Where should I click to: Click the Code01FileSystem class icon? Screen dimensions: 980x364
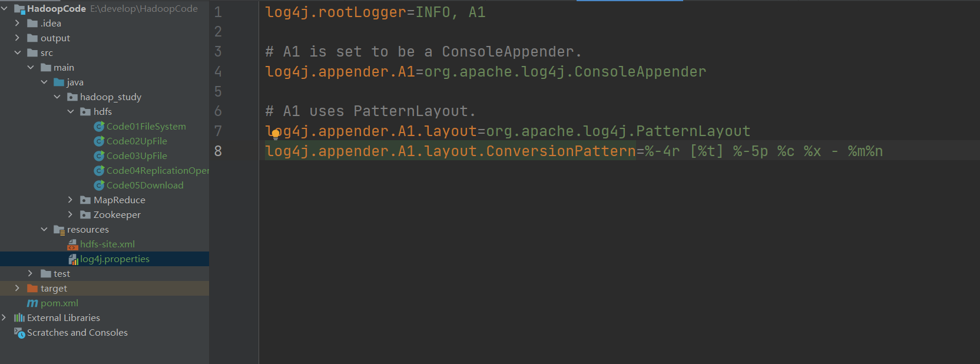tap(99, 127)
